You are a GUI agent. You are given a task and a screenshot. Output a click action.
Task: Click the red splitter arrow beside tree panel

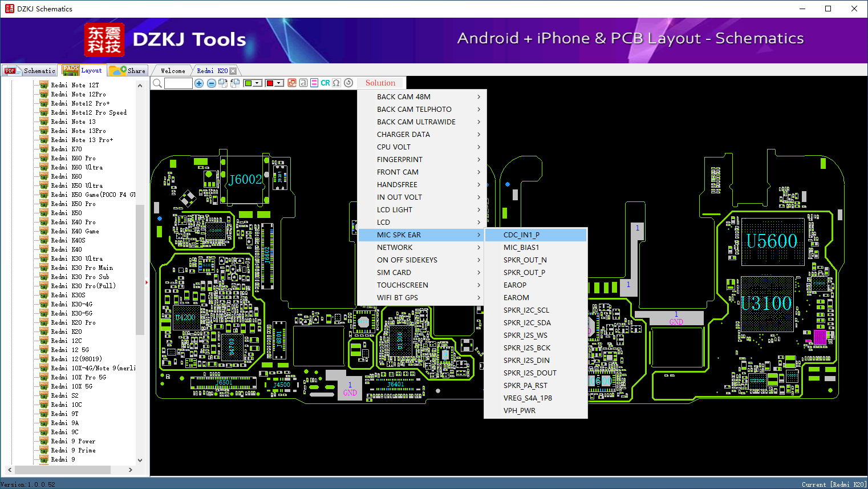point(147,282)
